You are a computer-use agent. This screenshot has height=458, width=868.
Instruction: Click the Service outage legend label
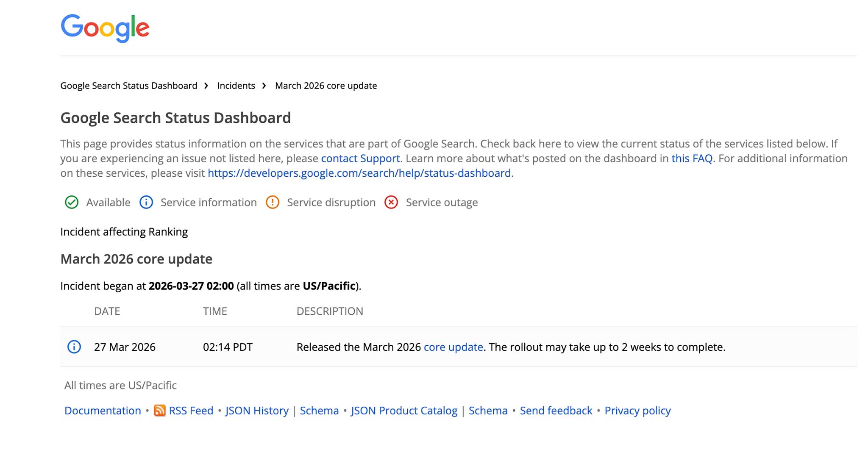tap(442, 203)
